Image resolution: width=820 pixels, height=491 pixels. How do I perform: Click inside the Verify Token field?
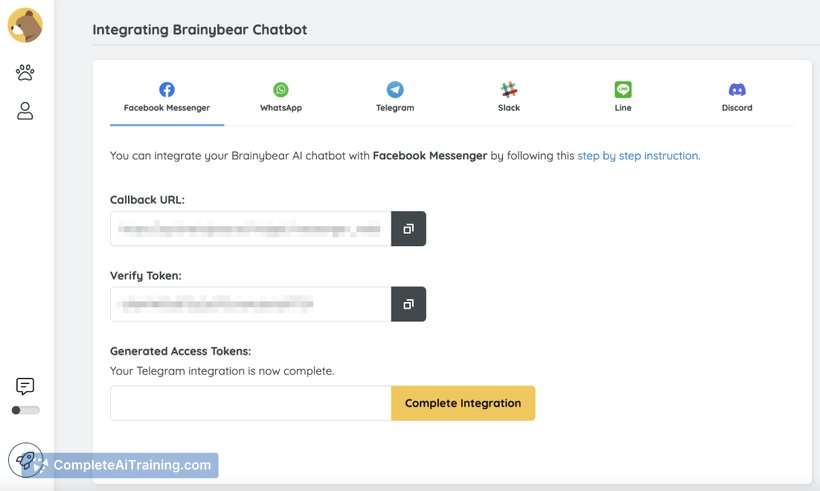(250, 304)
